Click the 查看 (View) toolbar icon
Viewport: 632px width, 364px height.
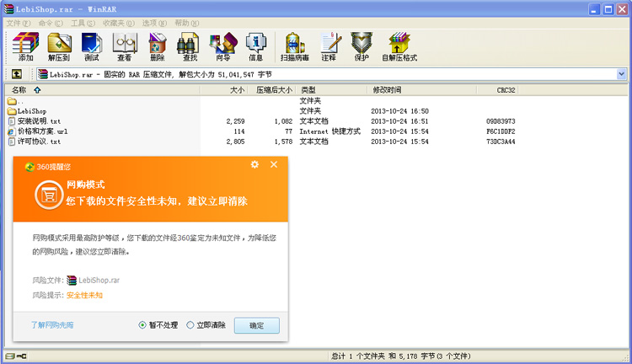125,46
